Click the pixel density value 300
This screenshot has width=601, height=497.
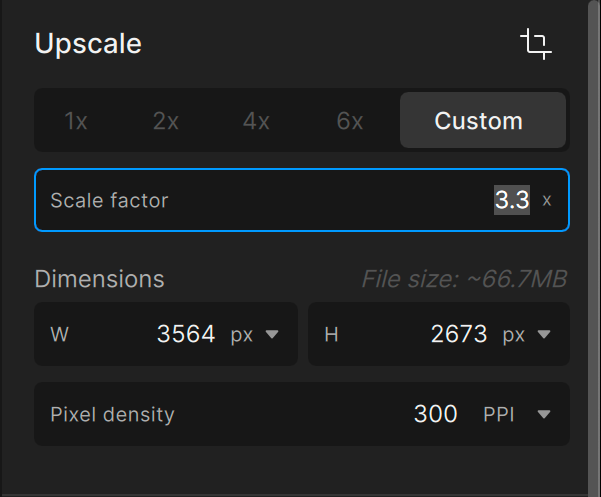pyautogui.click(x=435, y=414)
